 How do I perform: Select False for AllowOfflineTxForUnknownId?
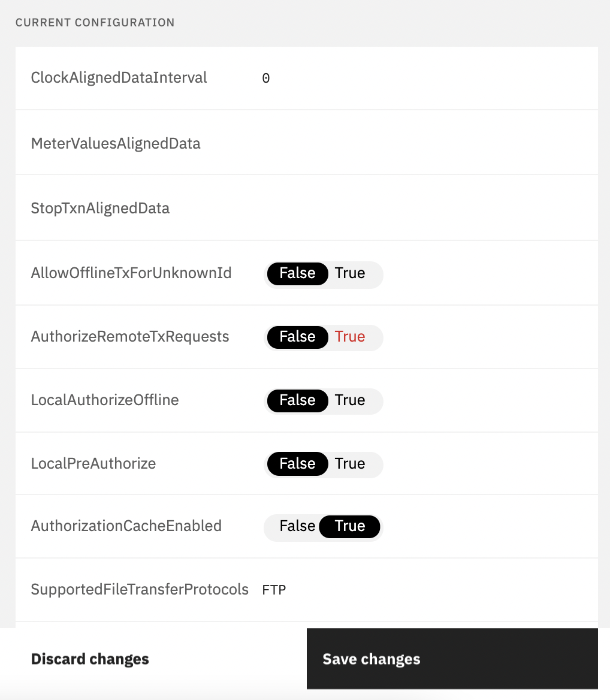pyautogui.click(x=297, y=273)
